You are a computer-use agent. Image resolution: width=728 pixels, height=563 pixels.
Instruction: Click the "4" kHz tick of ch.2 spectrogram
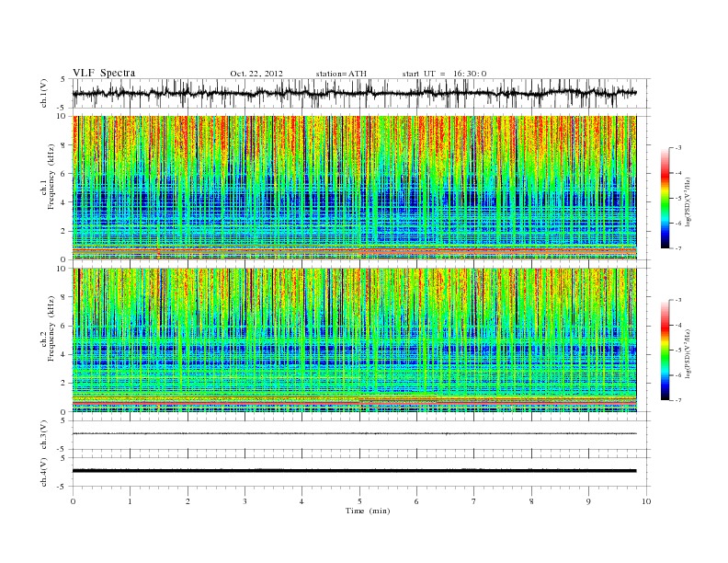tap(63, 354)
